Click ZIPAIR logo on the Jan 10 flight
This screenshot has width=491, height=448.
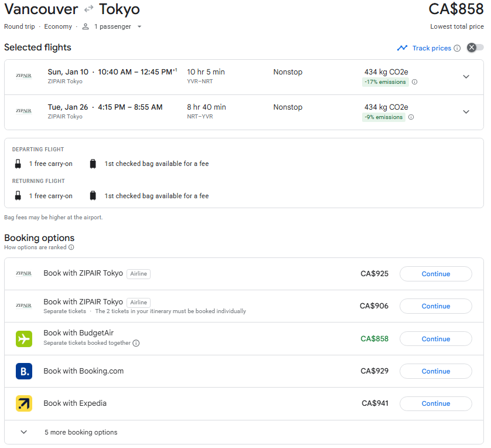24,76
